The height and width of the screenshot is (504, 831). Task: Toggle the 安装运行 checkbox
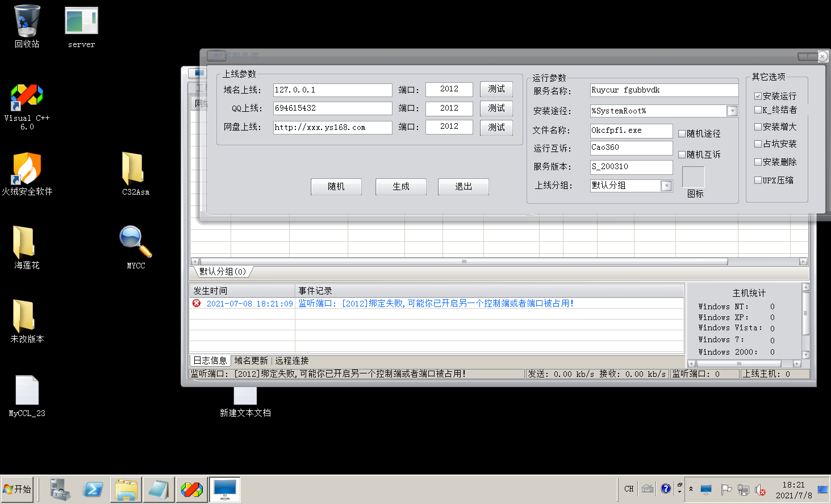point(758,96)
